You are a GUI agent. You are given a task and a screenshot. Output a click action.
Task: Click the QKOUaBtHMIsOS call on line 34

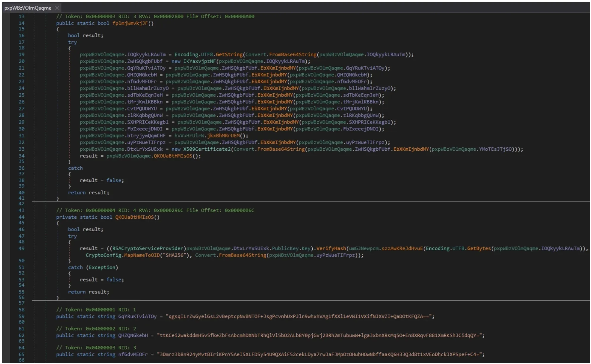pos(173,156)
